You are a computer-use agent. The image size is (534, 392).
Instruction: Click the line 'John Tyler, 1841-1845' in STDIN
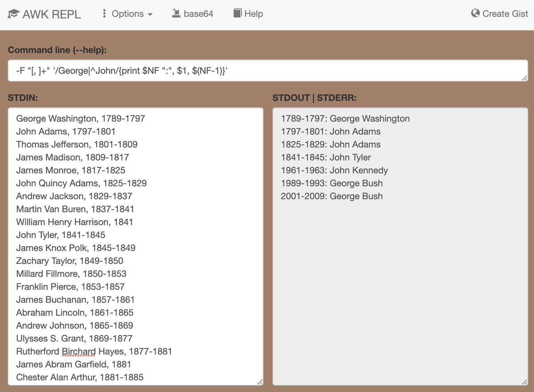[x=61, y=234]
